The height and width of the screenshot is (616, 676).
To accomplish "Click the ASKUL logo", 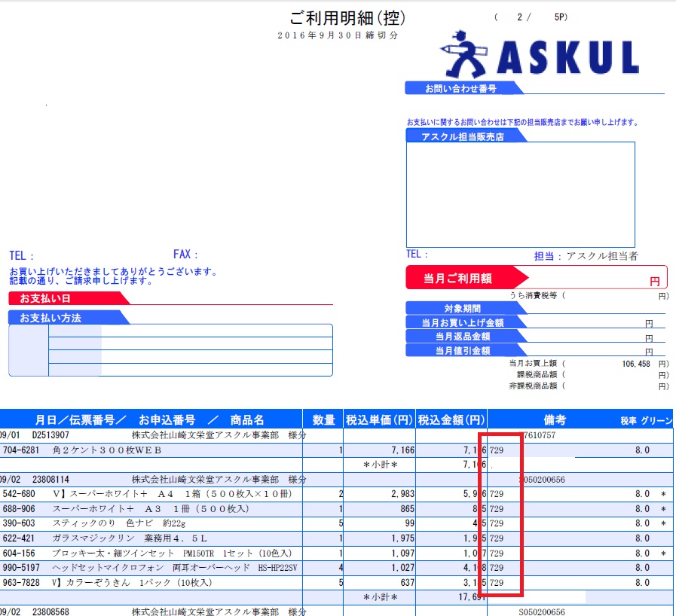I will 540,55.
